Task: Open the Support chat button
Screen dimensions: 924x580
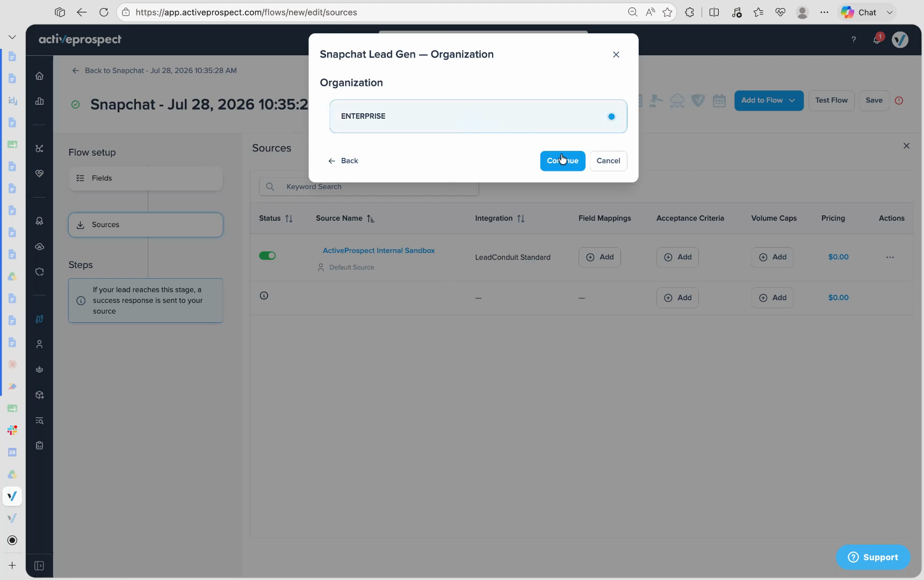Action: click(x=873, y=557)
